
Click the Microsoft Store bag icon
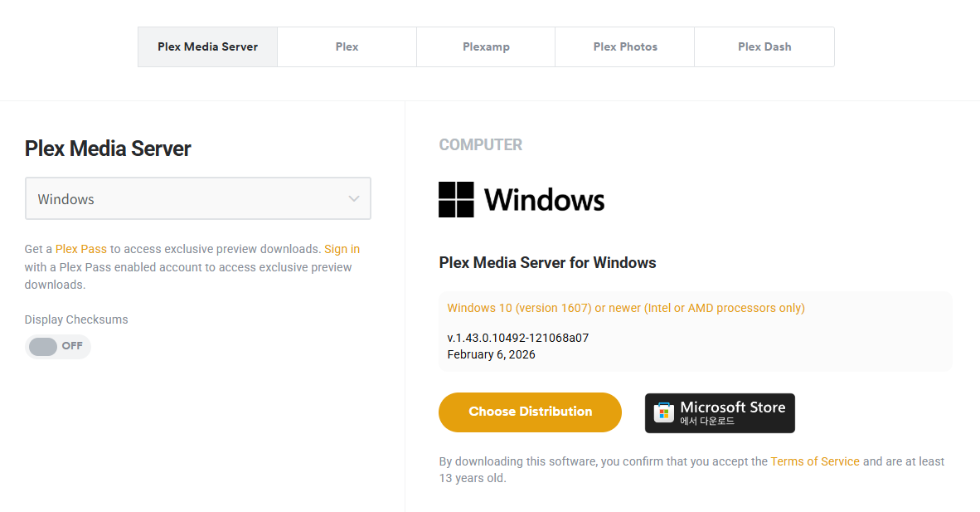[x=664, y=413]
